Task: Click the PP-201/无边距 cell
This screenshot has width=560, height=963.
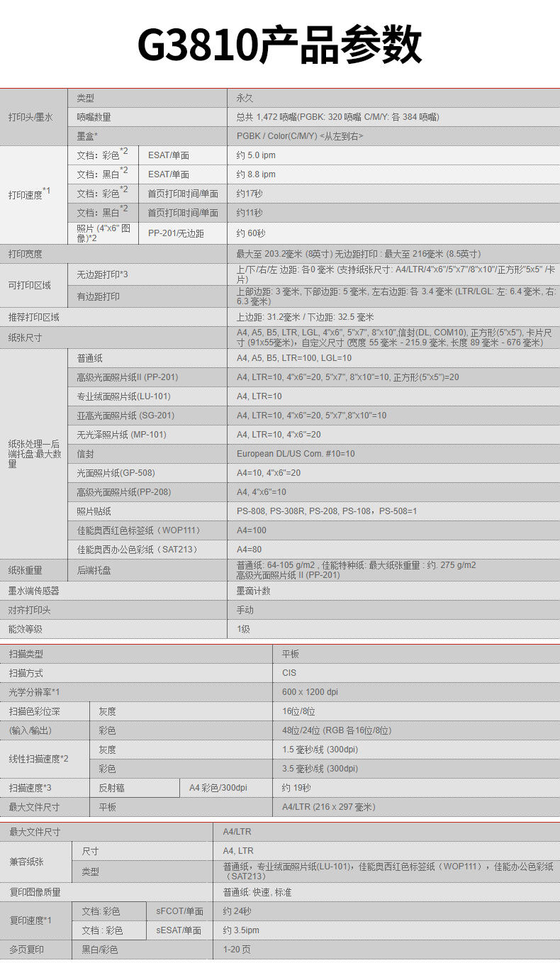Action: pos(176,233)
